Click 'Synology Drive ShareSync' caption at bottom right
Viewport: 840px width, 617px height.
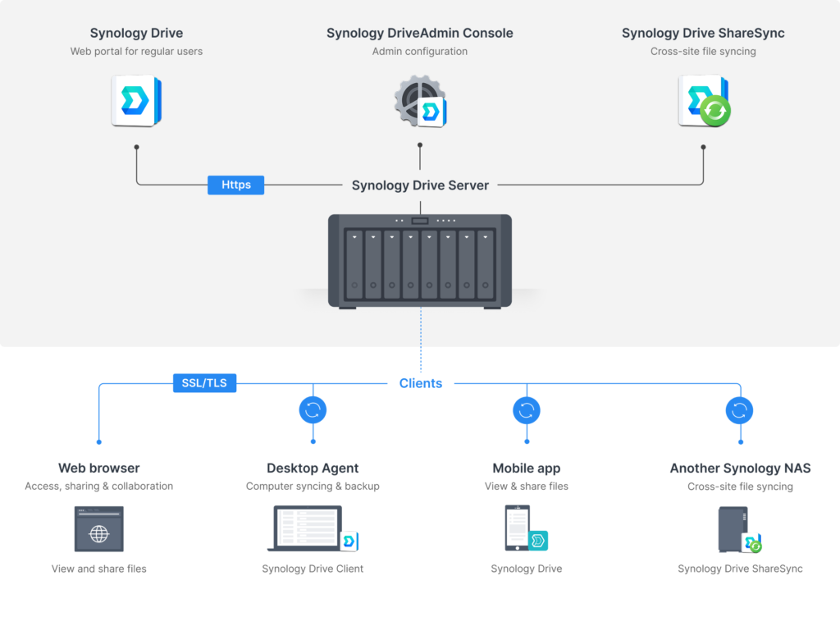(x=741, y=569)
